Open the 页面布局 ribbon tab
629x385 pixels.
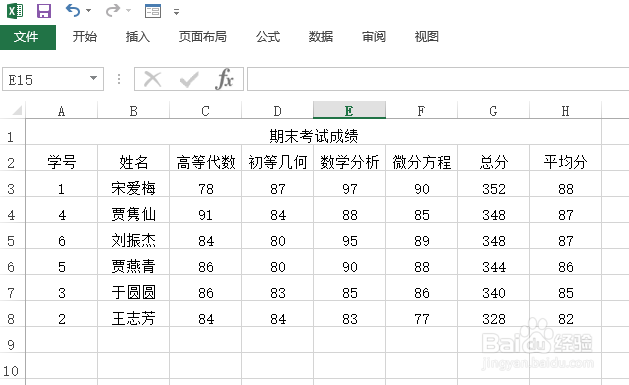203,37
